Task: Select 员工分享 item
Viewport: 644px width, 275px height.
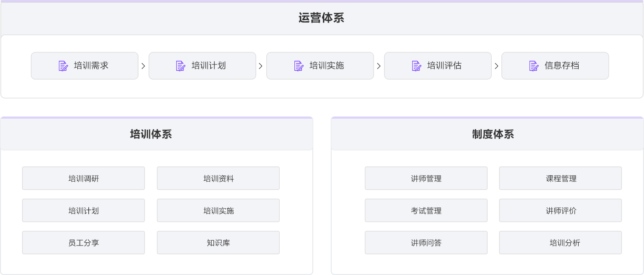Action: pyautogui.click(x=83, y=243)
